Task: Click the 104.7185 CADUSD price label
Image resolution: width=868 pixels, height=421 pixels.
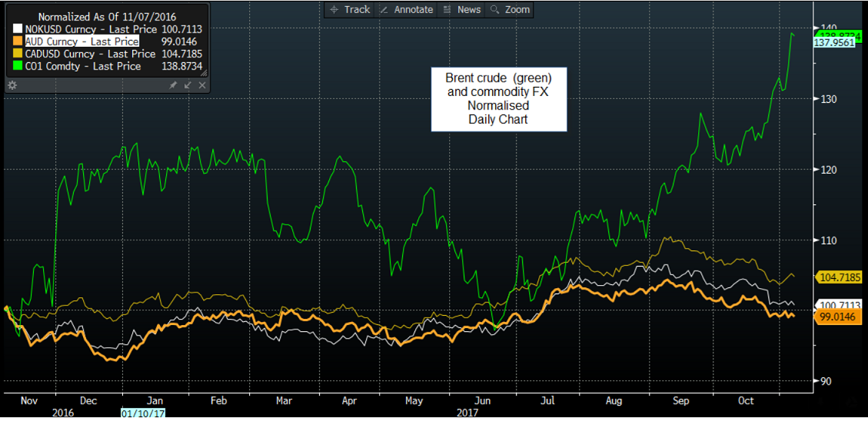Action: [840, 277]
